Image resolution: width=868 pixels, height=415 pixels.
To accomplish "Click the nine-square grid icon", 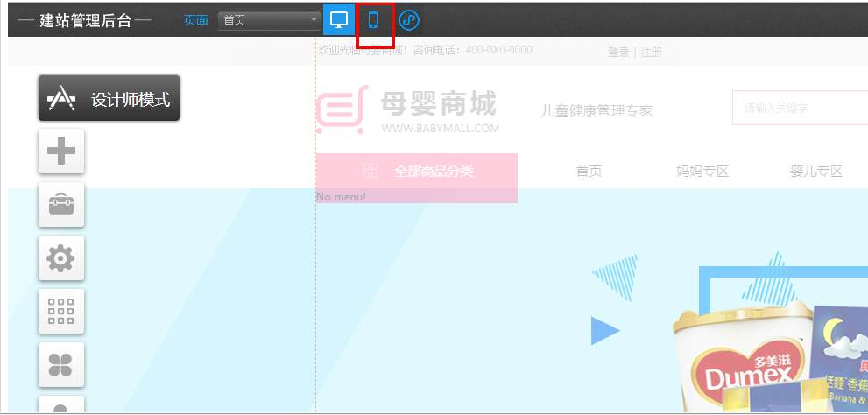I will click(61, 311).
